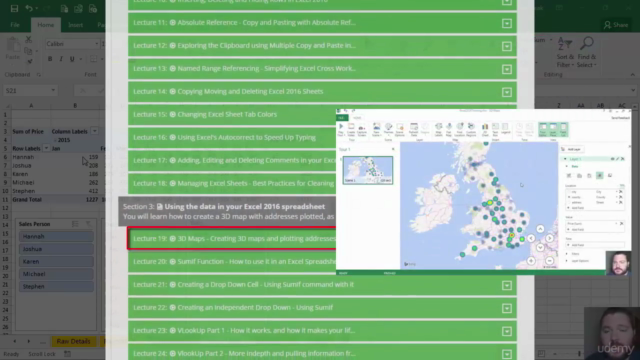Open Lecture 19 3D Maps highlighted row
This screenshot has height=360, width=640.
click(232, 238)
